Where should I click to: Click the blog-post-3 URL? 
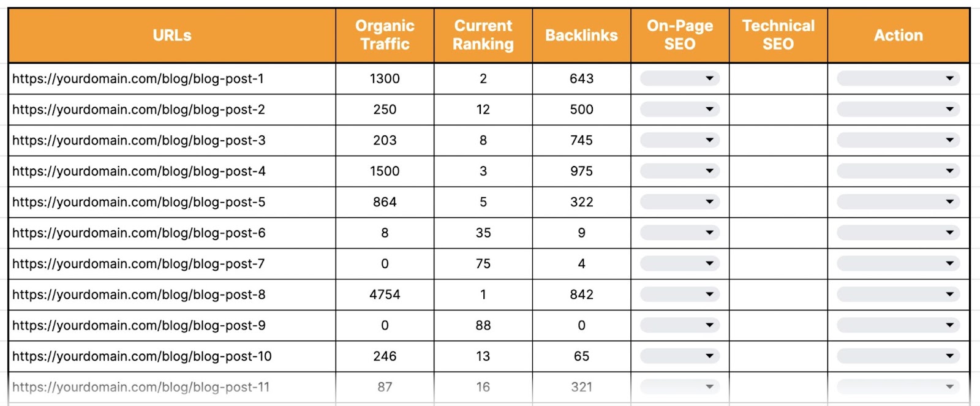coord(138,140)
